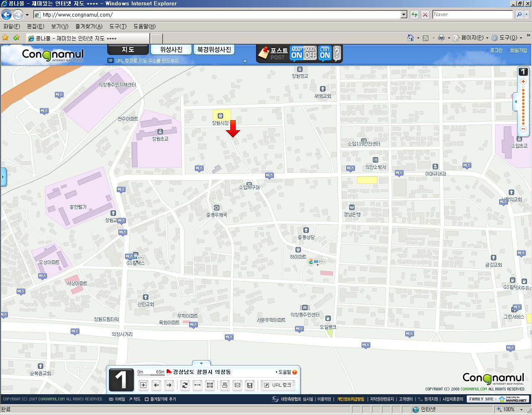532x415 pixels.
Task: Select the area measurement tool icon
Action: tap(210, 385)
